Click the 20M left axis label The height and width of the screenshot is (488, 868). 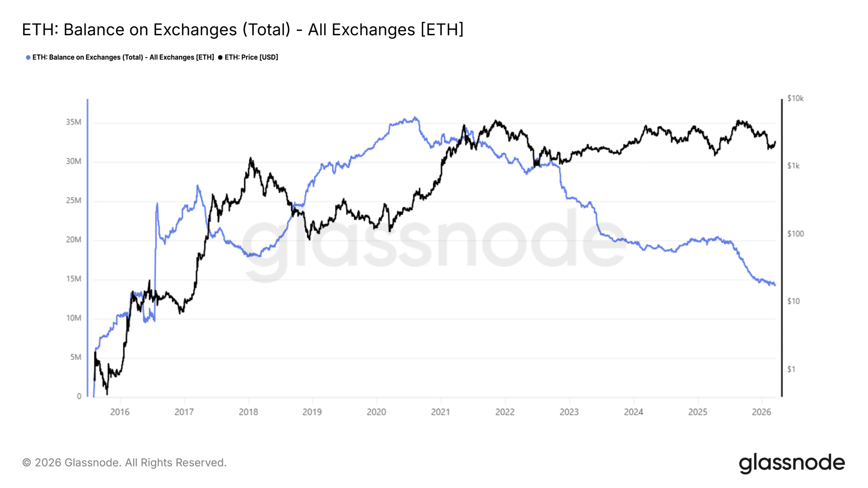click(74, 240)
